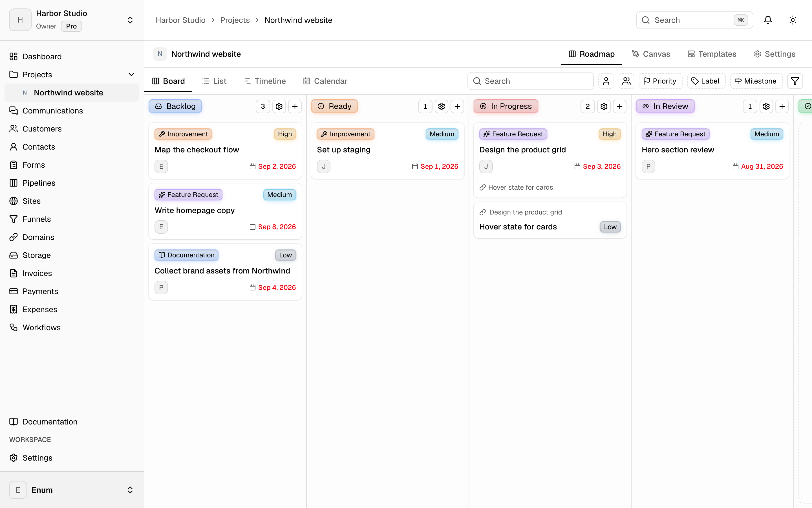Switch to Timeline view tab
This screenshot has width=812, height=508.
(265, 81)
